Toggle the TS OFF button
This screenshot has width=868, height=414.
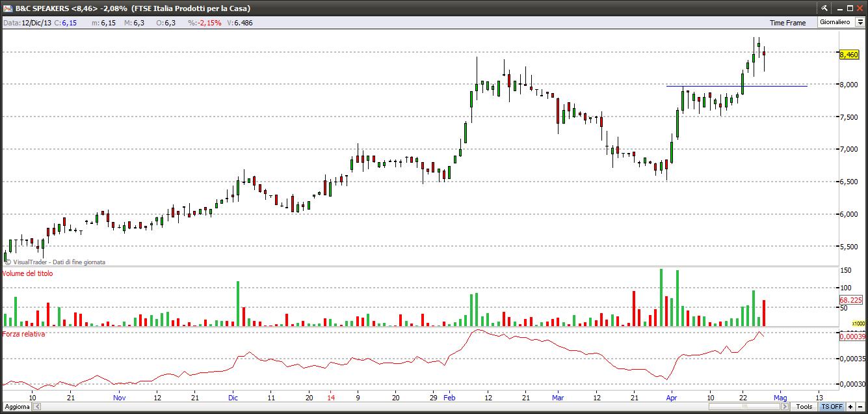[x=832, y=407]
